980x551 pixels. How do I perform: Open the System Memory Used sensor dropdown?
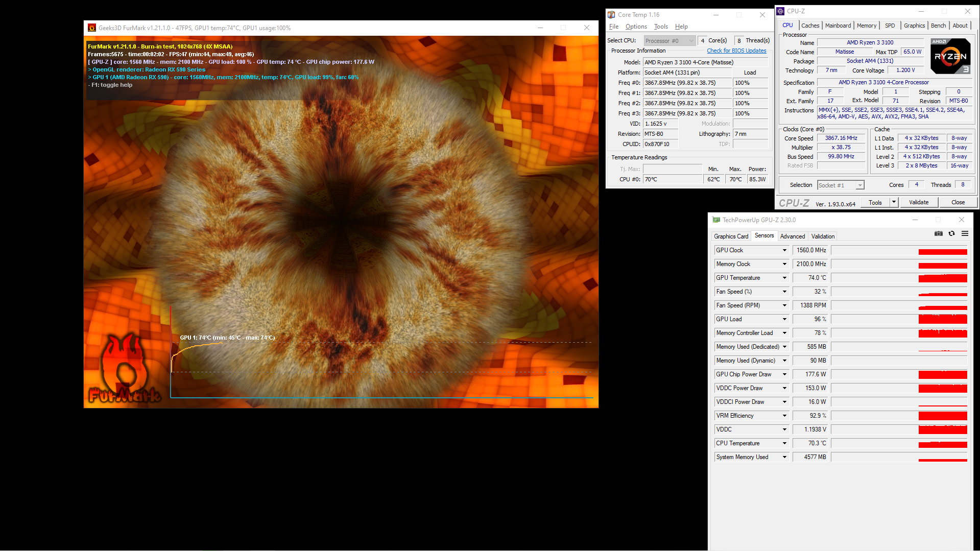[784, 457]
